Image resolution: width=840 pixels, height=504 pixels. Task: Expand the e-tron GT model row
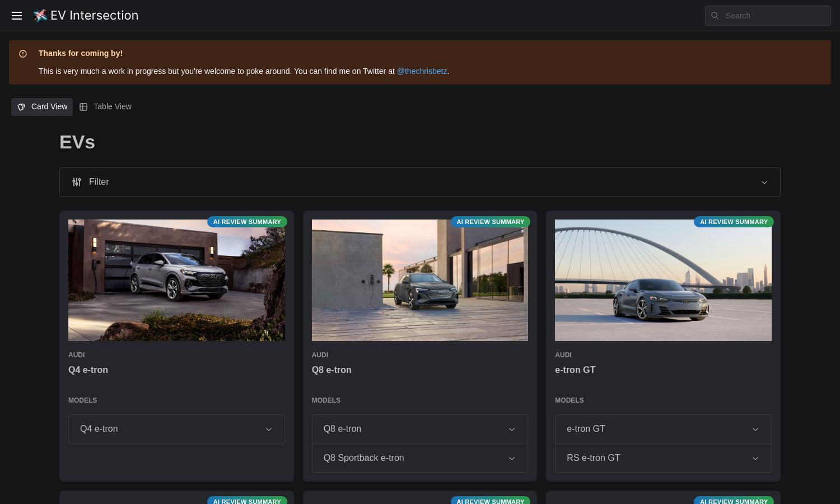[x=663, y=429]
